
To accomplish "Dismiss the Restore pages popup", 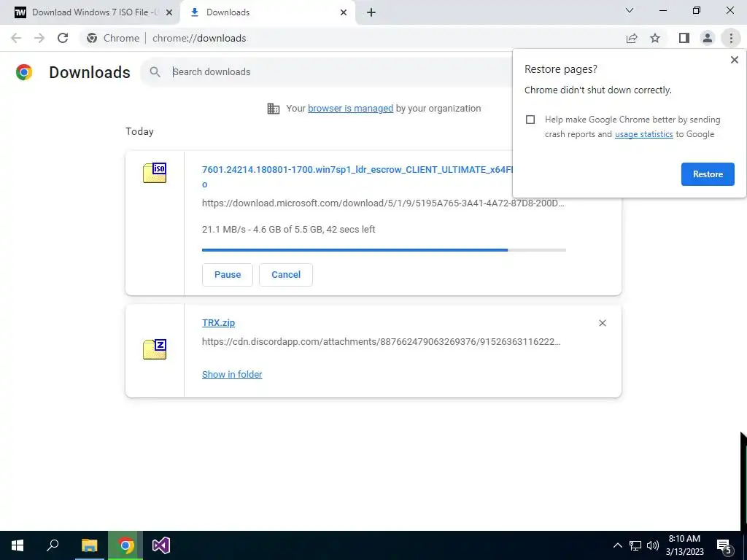I will pyautogui.click(x=734, y=60).
